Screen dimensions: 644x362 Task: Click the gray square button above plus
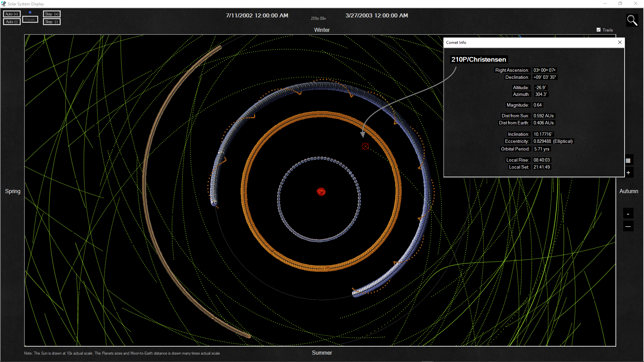628,161
